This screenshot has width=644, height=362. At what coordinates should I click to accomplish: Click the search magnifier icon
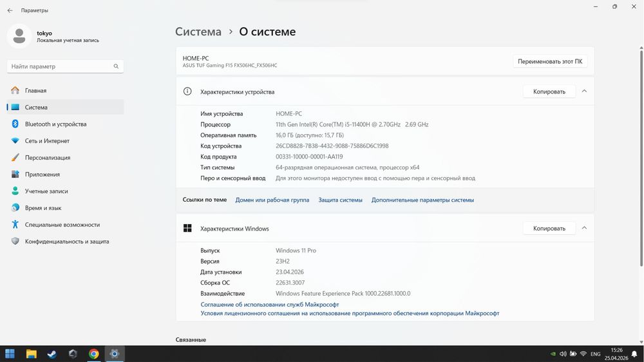coord(116,66)
